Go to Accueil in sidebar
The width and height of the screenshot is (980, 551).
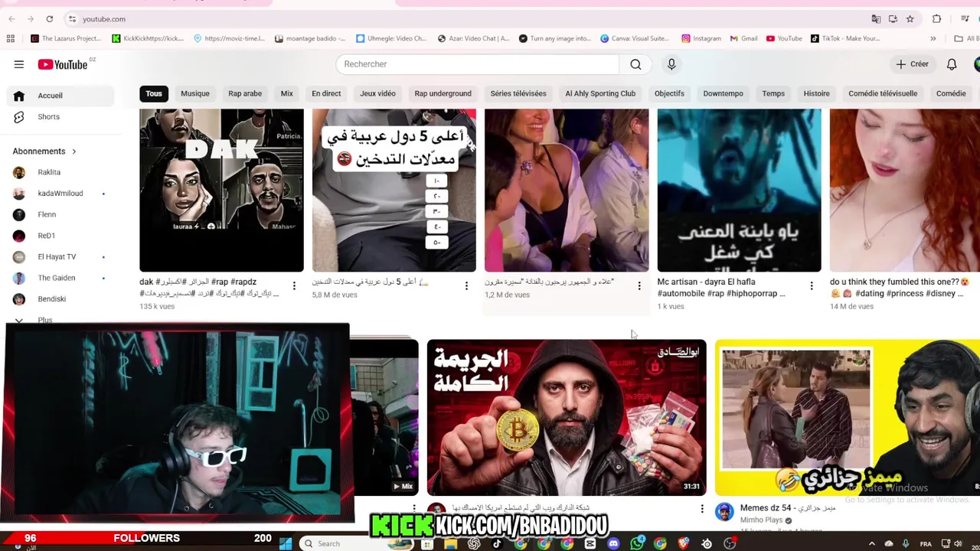click(60, 96)
